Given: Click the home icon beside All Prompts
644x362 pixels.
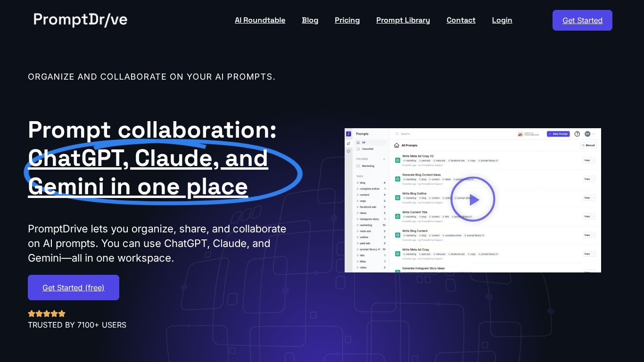Looking at the screenshot, I should [397, 146].
